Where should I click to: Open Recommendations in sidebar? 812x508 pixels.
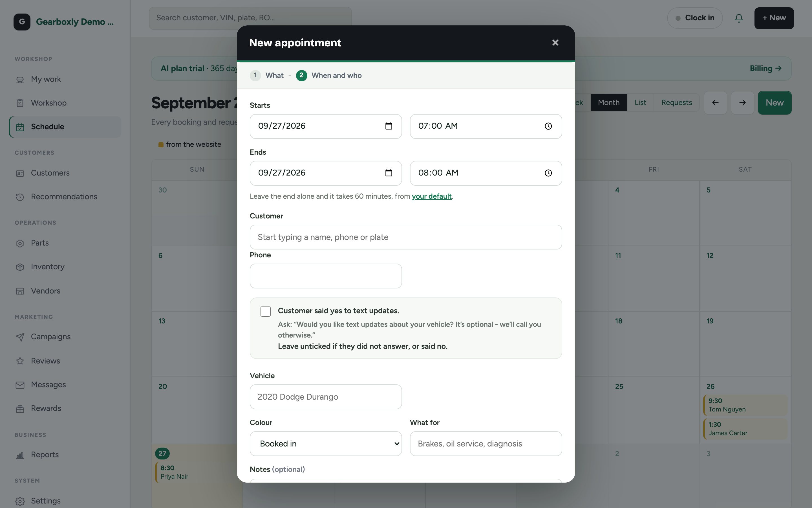pos(65,196)
